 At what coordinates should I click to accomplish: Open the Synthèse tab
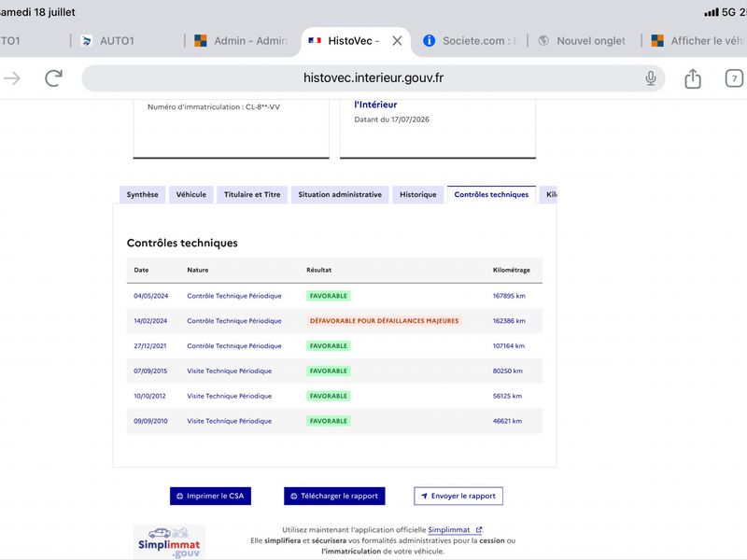pos(143,194)
